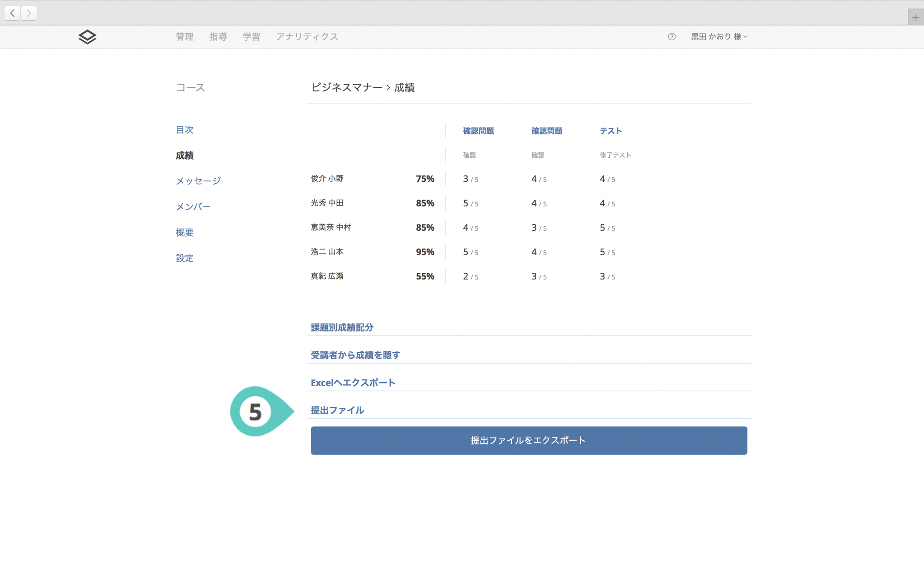
Task: Open the 管理 menu
Action: [x=185, y=37]
